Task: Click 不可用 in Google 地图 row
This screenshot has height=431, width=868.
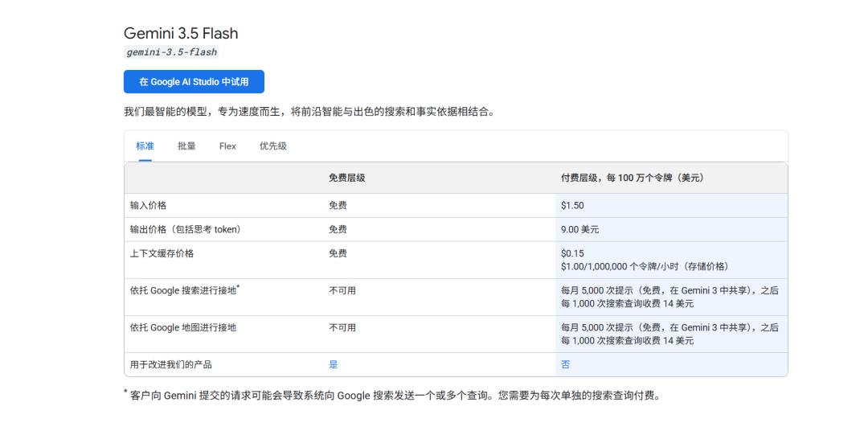Action: click(342, 327)
